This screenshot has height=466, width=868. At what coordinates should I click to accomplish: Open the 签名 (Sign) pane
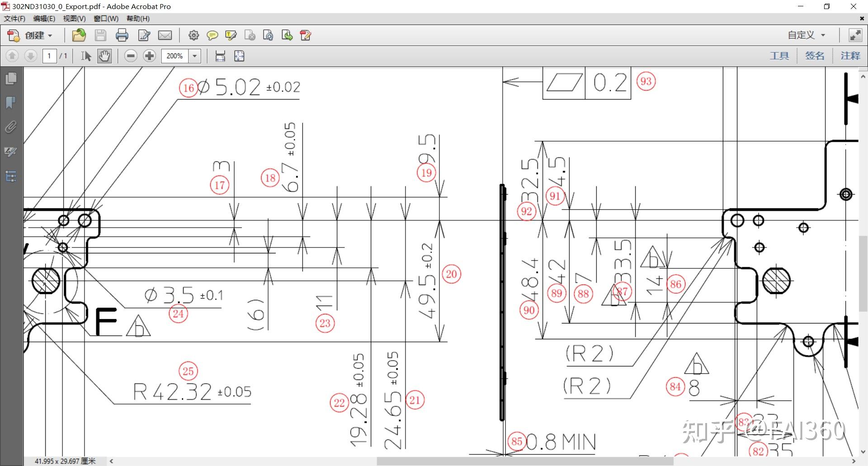815,56
